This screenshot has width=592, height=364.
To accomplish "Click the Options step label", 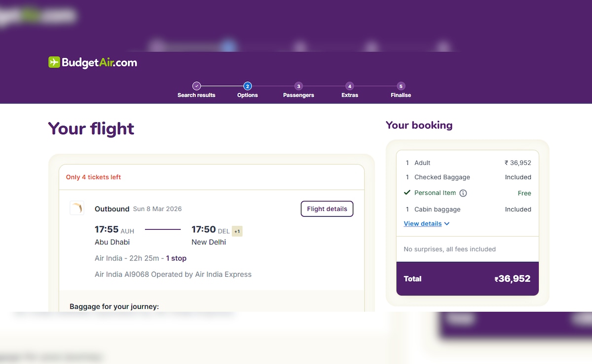I will pyautogui.click(x=248, y=95).
